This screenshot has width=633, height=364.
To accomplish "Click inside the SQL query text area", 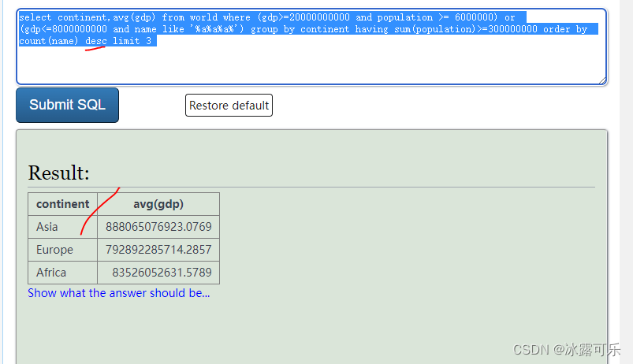I will (311, 46).
